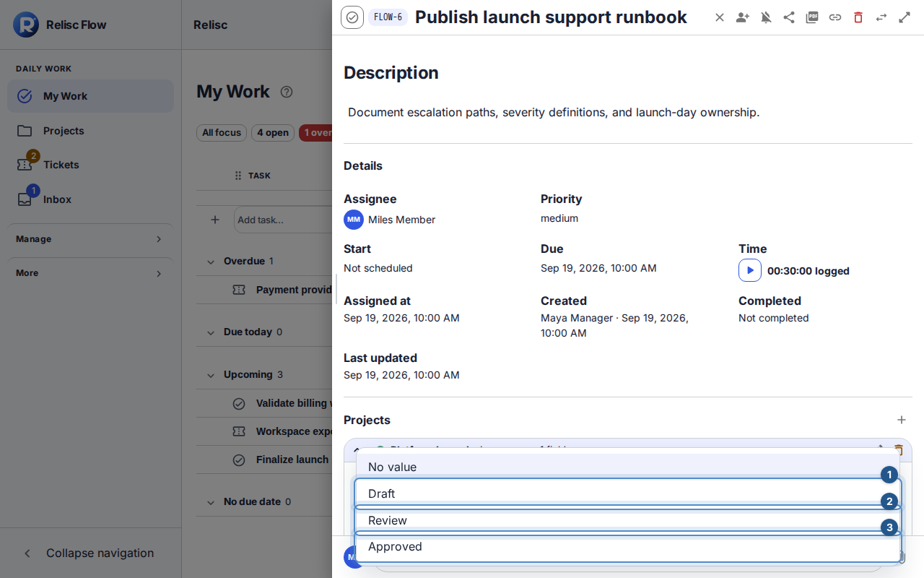Expand the task panel with the diagonal arrows
The height and width of the screenshot is (578, 924).
tap(905, 17)
